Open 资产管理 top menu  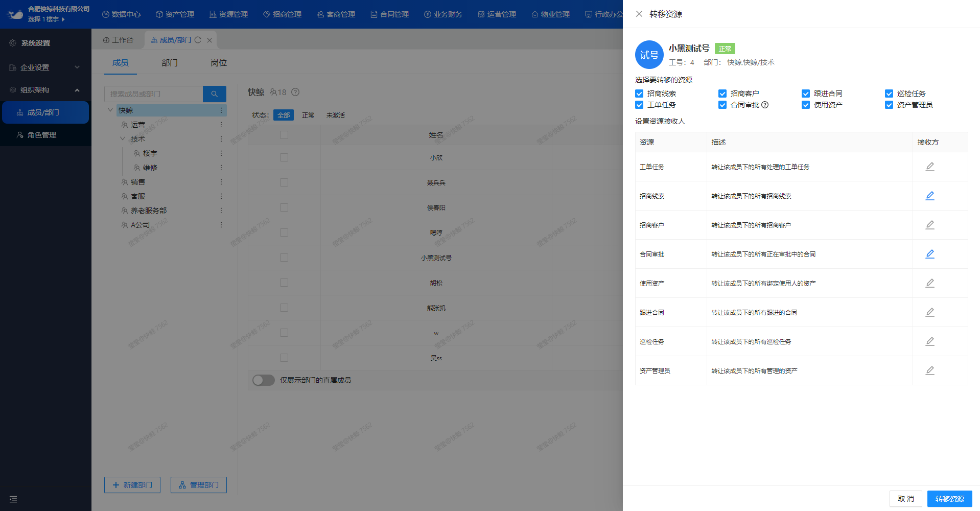[175, 14]
